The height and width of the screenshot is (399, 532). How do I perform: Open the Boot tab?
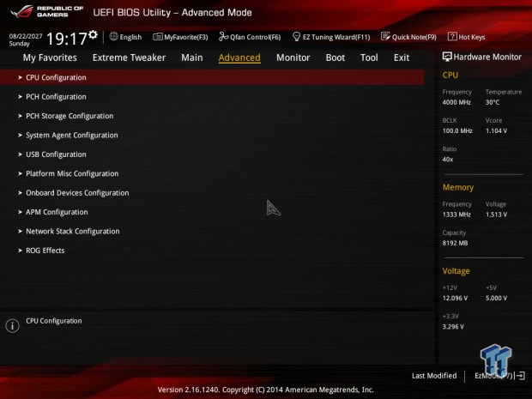click(336, 57)
